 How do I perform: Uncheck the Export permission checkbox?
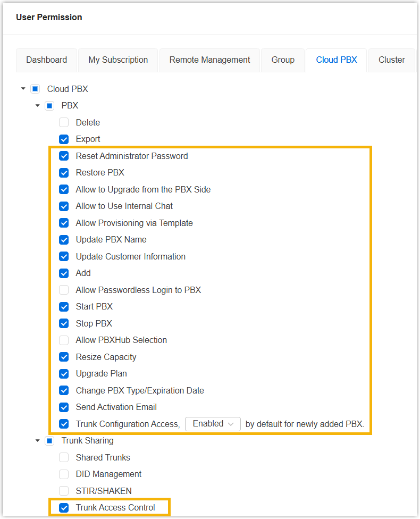pos(64,139)
